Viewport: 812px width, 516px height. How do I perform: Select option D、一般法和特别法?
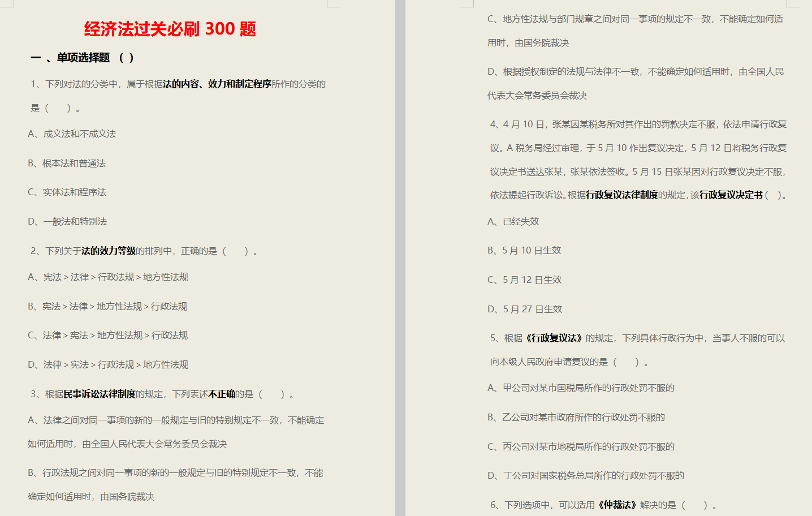point(67,222)
